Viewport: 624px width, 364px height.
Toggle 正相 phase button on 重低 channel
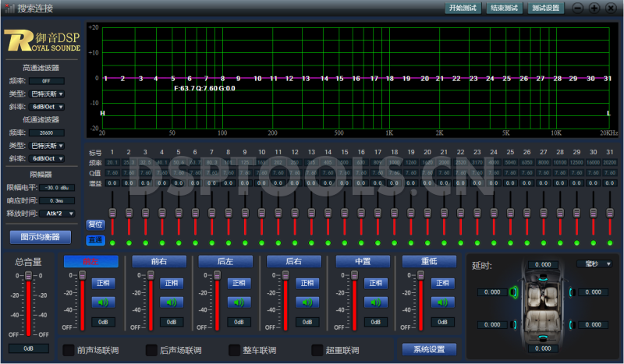tap(442, 283)
